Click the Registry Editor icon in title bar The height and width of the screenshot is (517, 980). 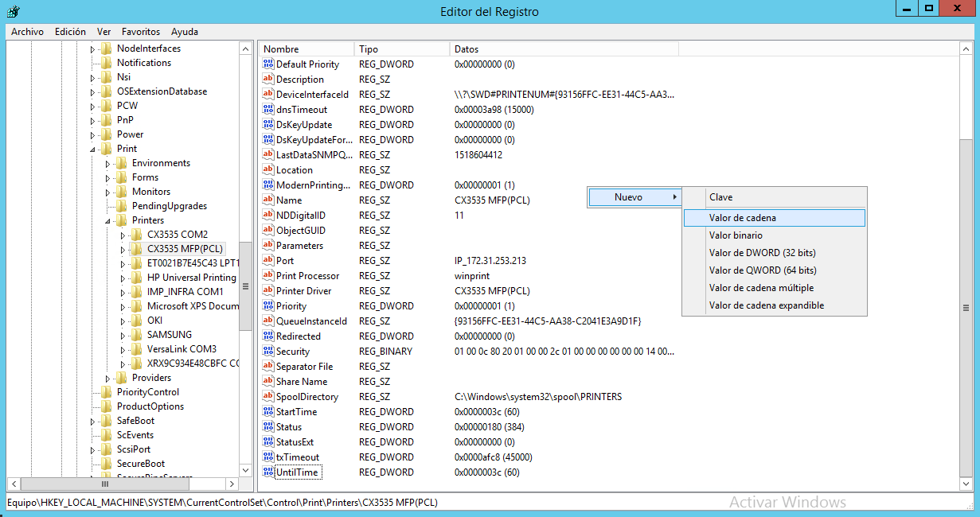click(14, 12)
